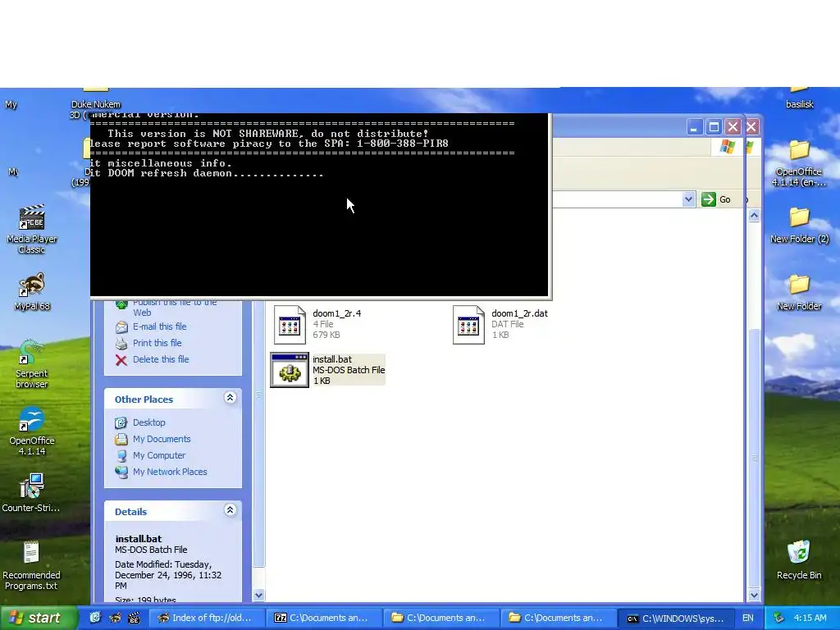Image resolution: width=840 pixels, height=630 pixels.
Task: Click the green Go arrow icon
Action: tap(708, 199)
